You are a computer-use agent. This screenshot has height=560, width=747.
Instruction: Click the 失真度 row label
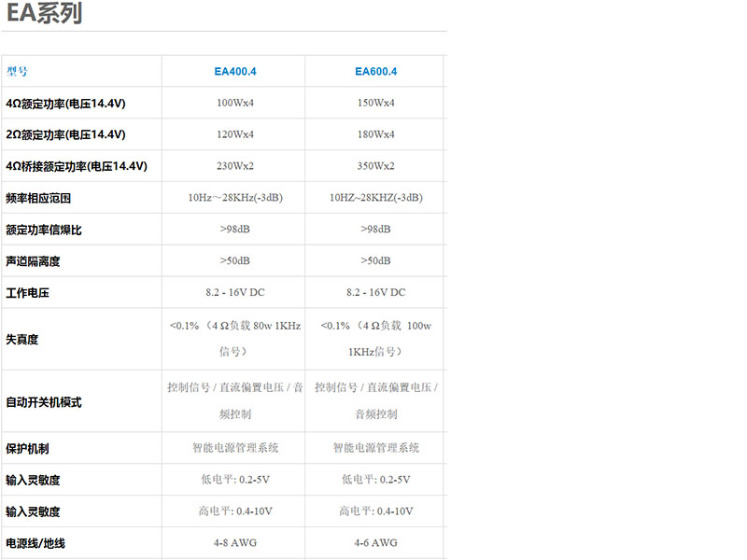point(21,340)
